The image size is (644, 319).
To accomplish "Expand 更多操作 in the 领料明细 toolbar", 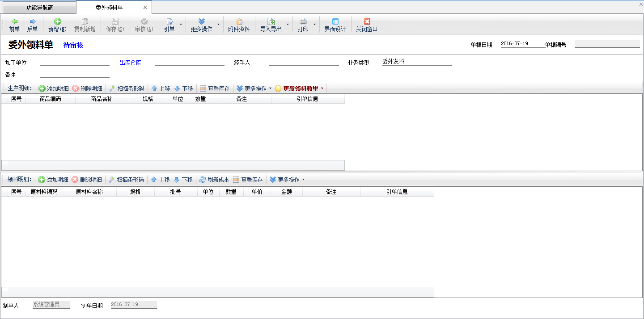I will [303, 180].
